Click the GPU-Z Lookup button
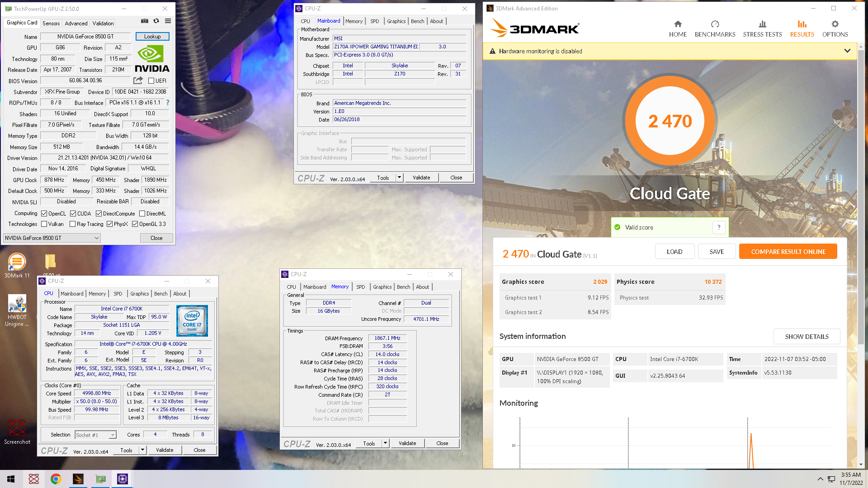 (x=152, y=37)
